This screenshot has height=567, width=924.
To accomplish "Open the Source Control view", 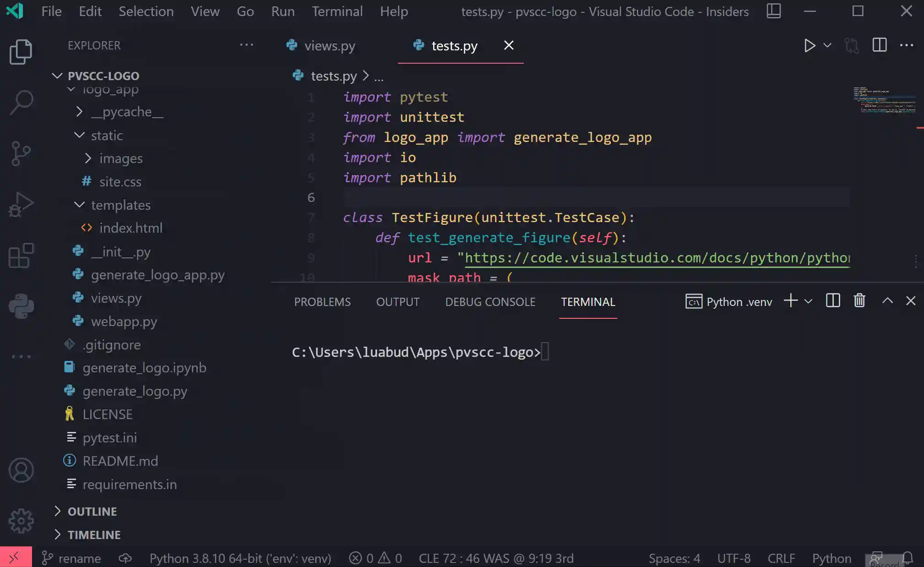I will (21, 153).
